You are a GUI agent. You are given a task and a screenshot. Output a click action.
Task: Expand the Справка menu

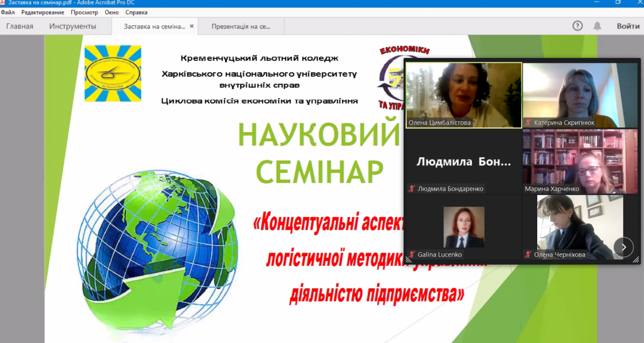point(136,12)
